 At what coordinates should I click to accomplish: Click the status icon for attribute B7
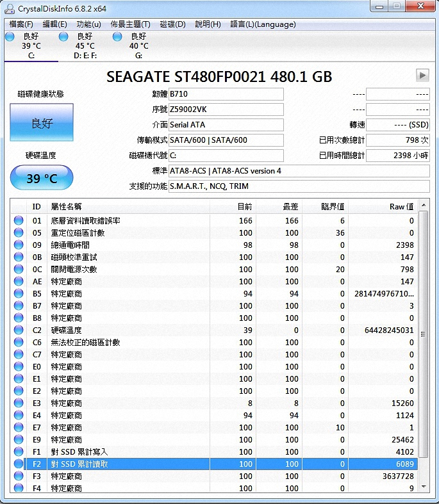pyautogui.click(x=19, y=305)
